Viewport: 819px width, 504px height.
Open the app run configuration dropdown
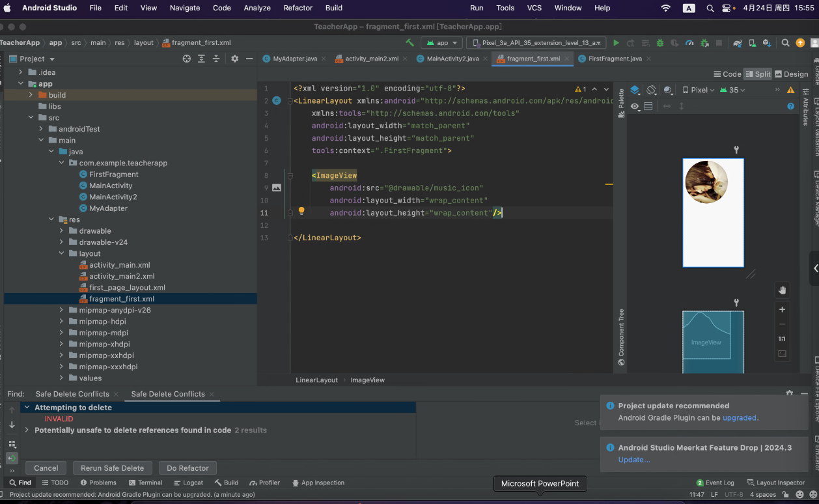click(x=442, y=43)
